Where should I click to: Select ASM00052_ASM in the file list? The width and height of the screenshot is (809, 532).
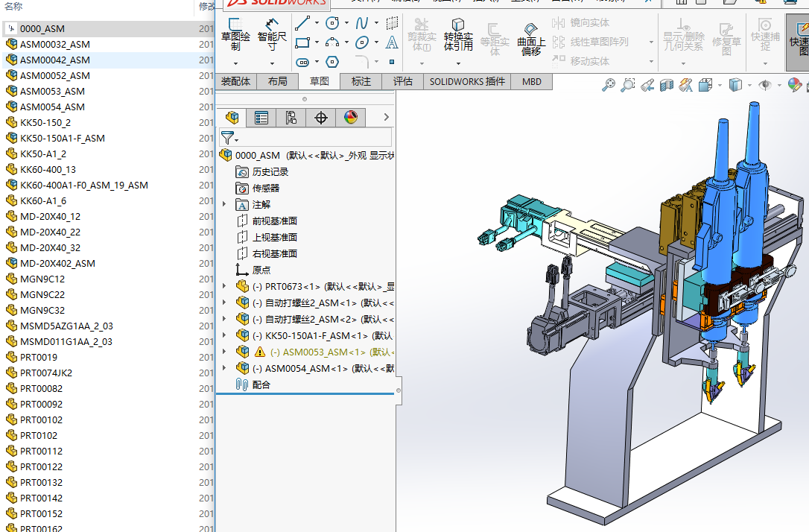point(54,75)
